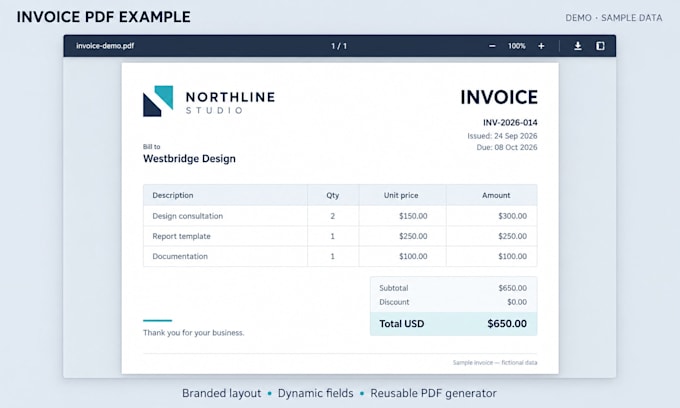Click the $300.00 amount

click(512, 216)
